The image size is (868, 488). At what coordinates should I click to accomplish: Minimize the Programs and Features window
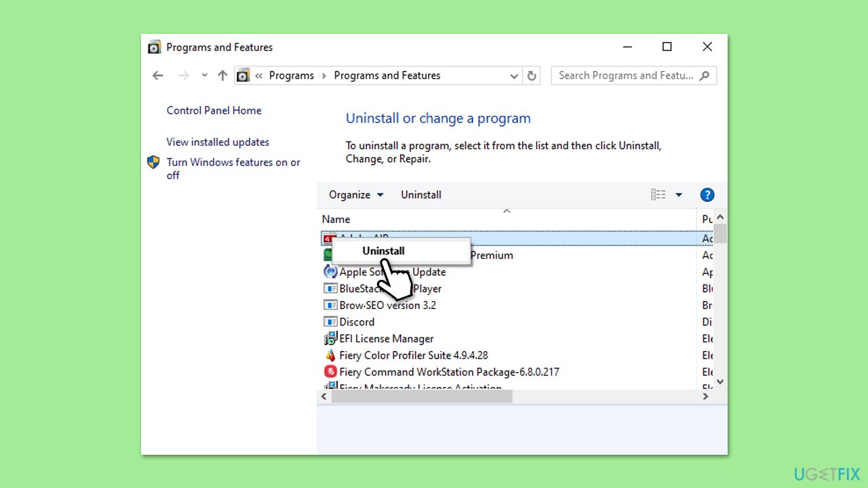pyautogui.click(x=628, y=47)
